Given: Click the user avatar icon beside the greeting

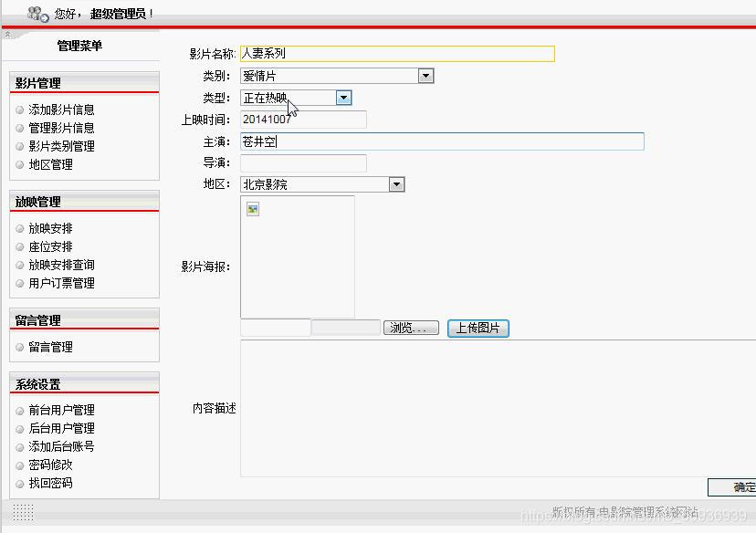Looking at the screenshot, I should pyautogui.click(x=38, y=14).
